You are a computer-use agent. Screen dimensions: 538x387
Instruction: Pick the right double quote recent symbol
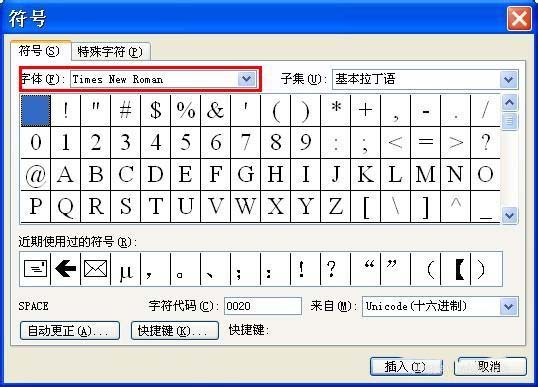pyautogui.click(x=396, y=269)
